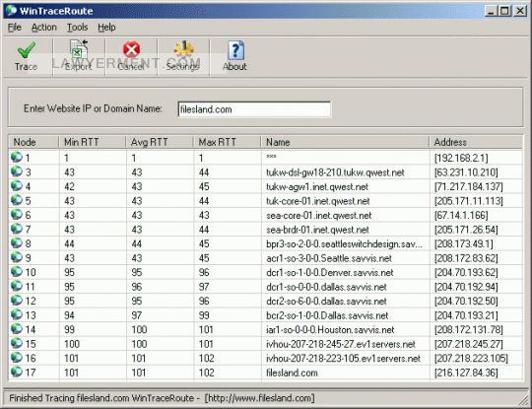This screenshot has width=532, height=409.
Task: Select the globe icon for node 4
Action: [17, 185]
